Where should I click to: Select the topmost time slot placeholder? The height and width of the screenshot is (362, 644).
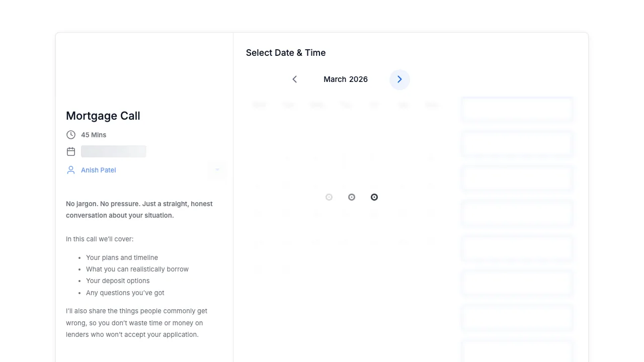517,110
